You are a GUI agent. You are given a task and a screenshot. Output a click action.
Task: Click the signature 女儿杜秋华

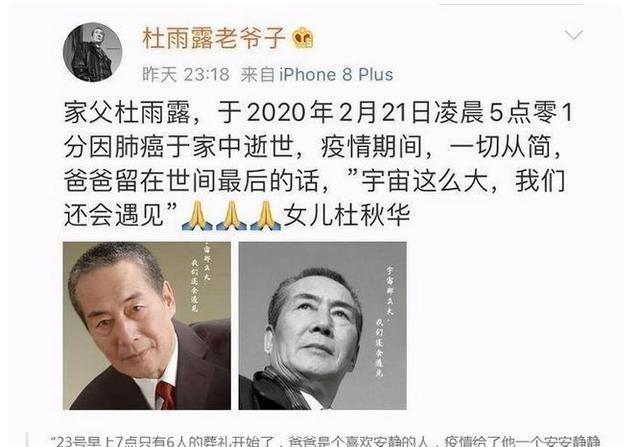(x=347, y=215)
